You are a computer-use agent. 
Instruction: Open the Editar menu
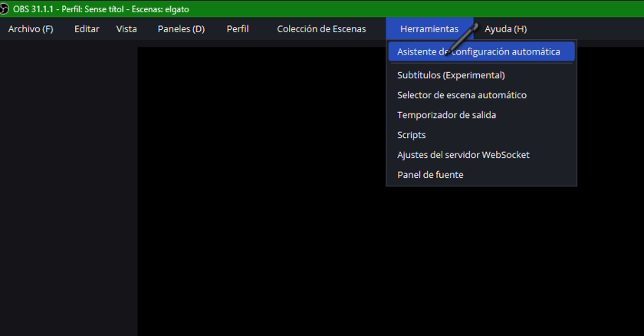(x=87, y=29)
